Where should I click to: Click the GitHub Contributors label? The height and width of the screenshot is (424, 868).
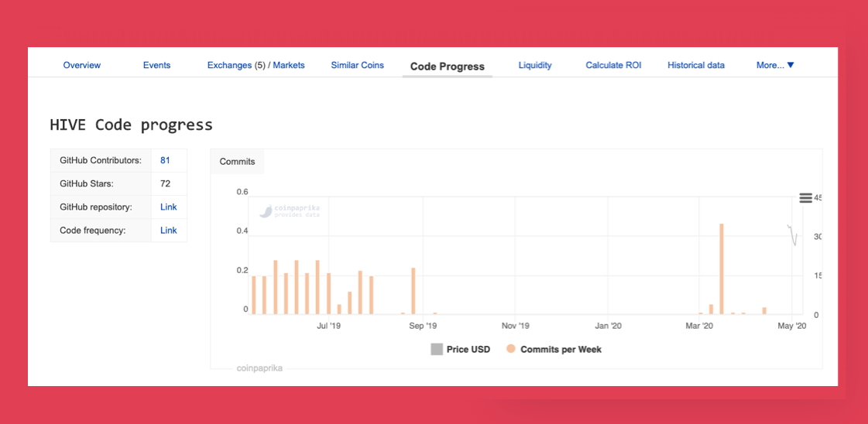(x=101, y=160)
